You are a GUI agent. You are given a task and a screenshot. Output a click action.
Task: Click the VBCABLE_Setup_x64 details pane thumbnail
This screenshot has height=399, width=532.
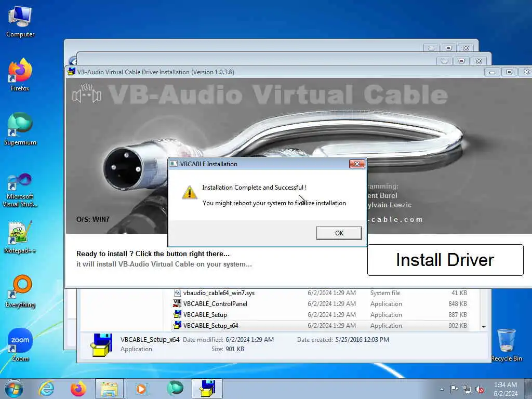click(x=101, y=345)
